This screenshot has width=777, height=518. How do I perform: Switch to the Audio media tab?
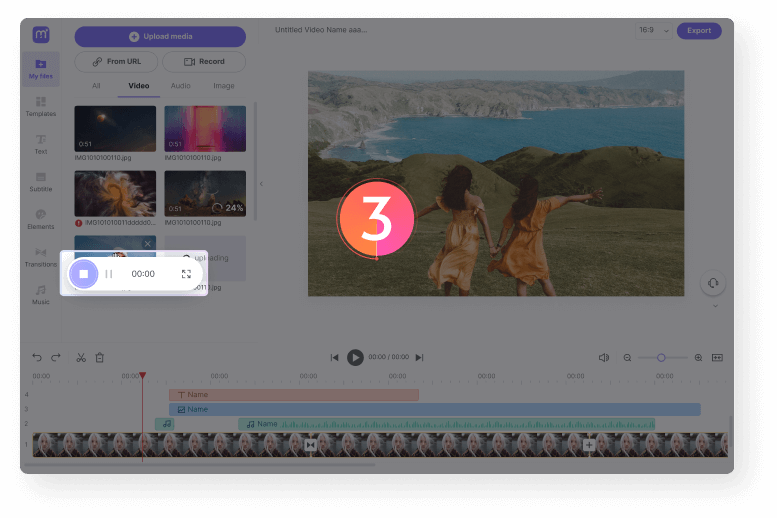[x=180, y=86]
